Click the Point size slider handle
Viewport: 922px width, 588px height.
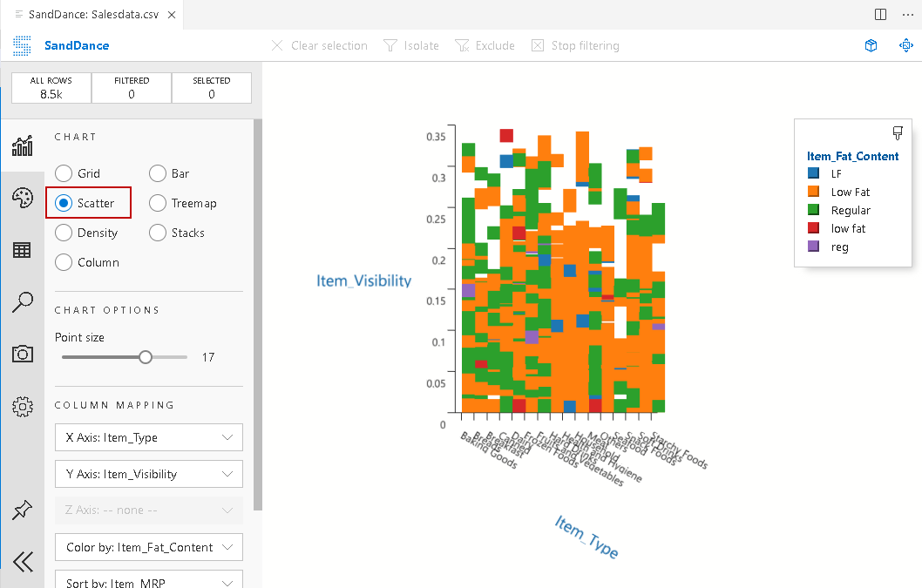click(146, 357)
